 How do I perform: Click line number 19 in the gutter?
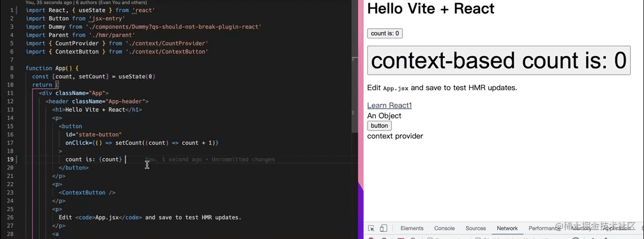pos(11,159)
